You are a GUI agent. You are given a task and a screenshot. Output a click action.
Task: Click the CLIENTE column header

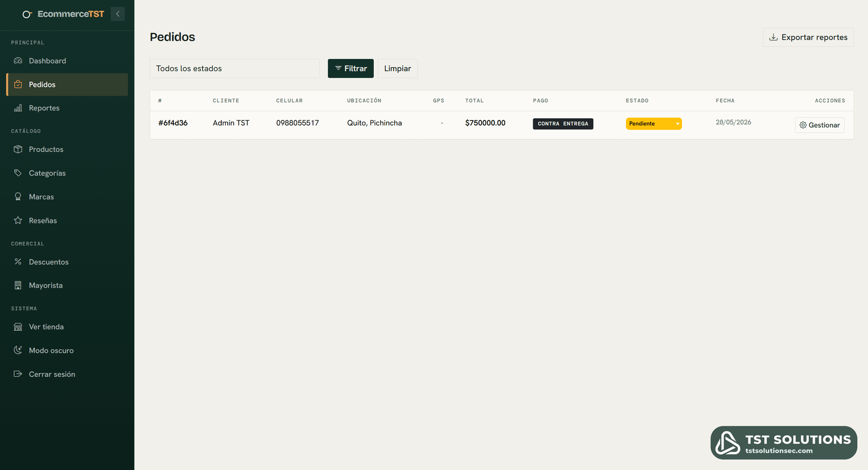tap(226, 101)
